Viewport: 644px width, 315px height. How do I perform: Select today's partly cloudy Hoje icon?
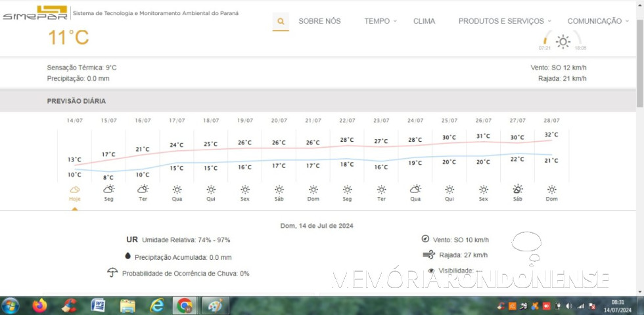tap(75, 189)
